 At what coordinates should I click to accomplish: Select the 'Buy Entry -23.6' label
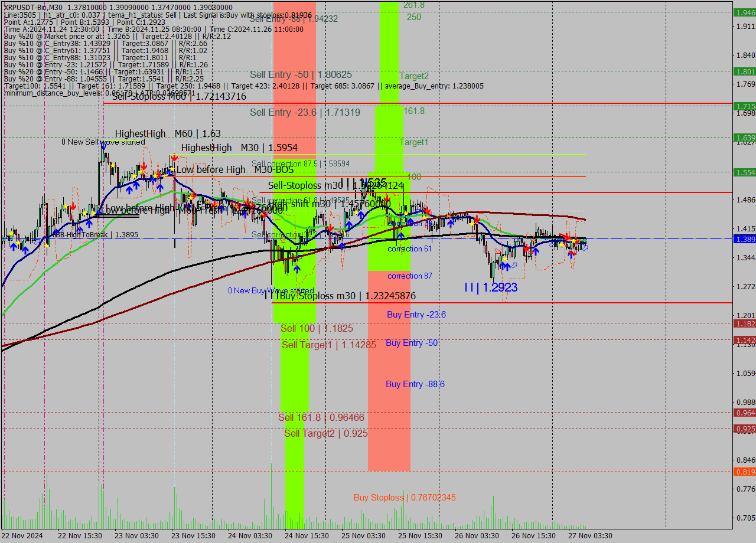416,315
